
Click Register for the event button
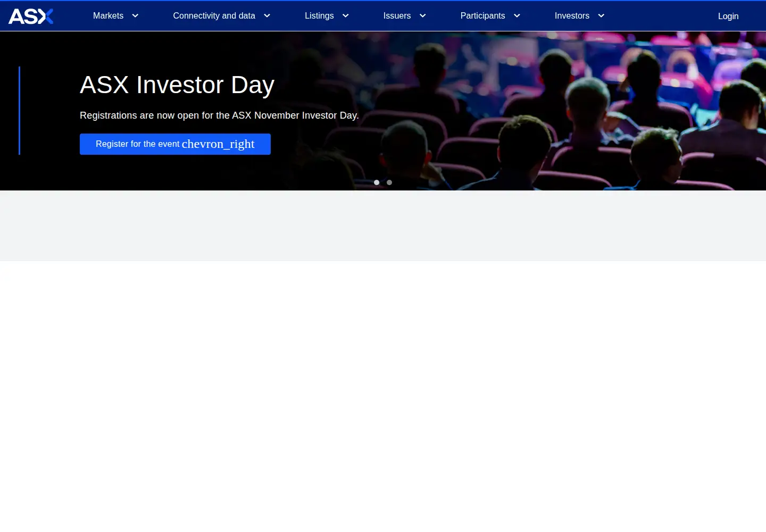pos(175,144)
